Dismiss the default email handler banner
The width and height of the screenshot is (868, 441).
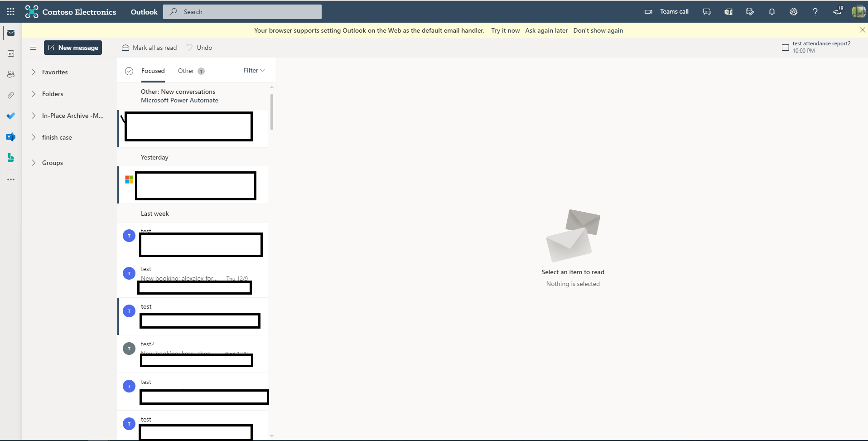tap(862, 30)
